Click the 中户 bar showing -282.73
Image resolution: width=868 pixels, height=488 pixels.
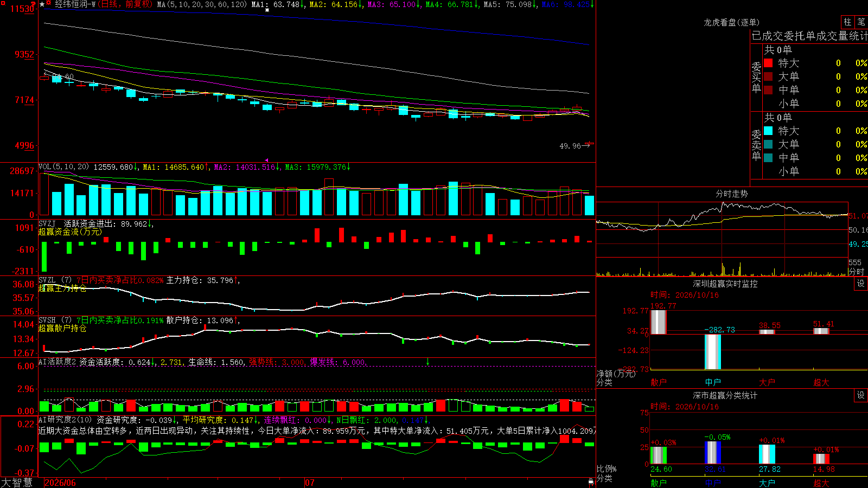tap(712, 352)
